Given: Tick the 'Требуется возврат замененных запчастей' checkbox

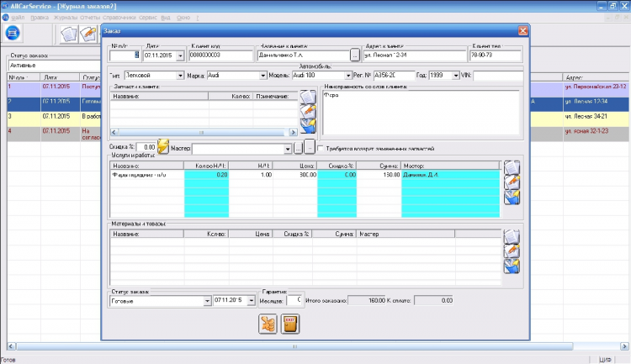Looking at the screenshot, I should click(321, 148).
